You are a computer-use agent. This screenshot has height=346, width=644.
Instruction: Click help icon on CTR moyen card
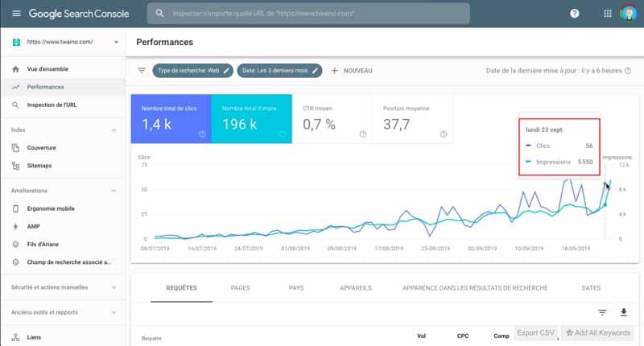tap(363, 134)
